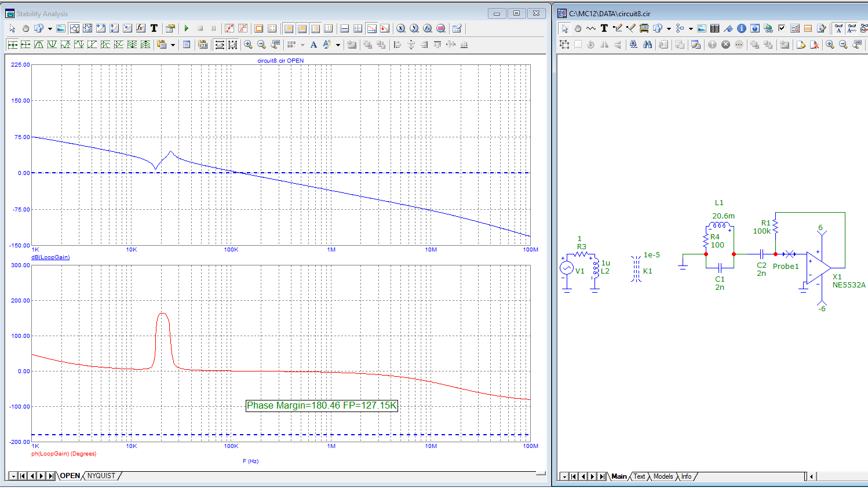Click the delete page red X icon
This screenshot has height=488, width=868.
[x=815, y=45]
